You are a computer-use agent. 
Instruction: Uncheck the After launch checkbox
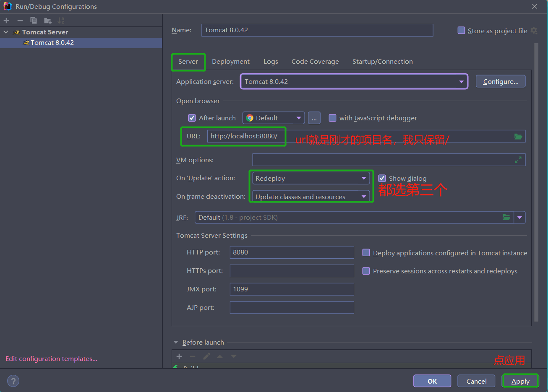(x=192, y=118)
